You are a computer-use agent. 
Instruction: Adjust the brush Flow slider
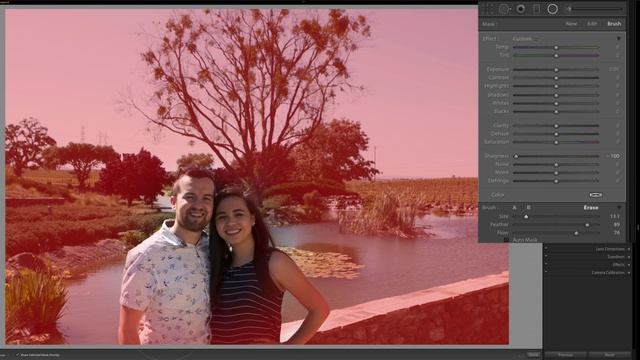[556, 233]
